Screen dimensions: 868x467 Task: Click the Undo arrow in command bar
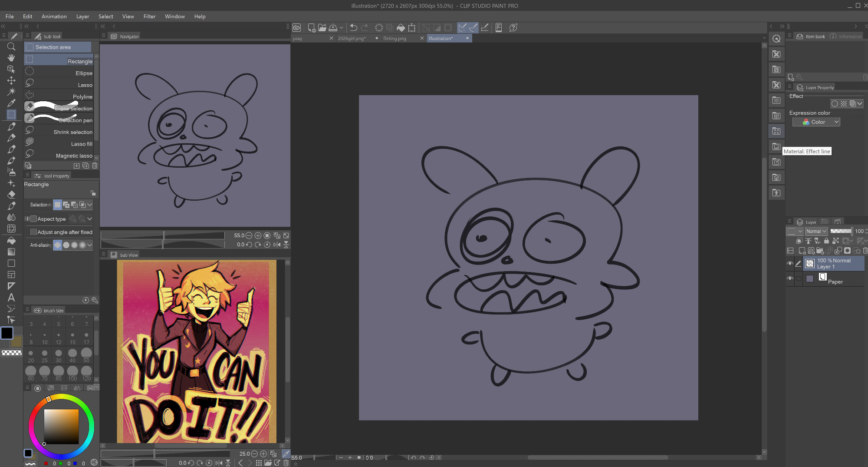tap(353, 28)
